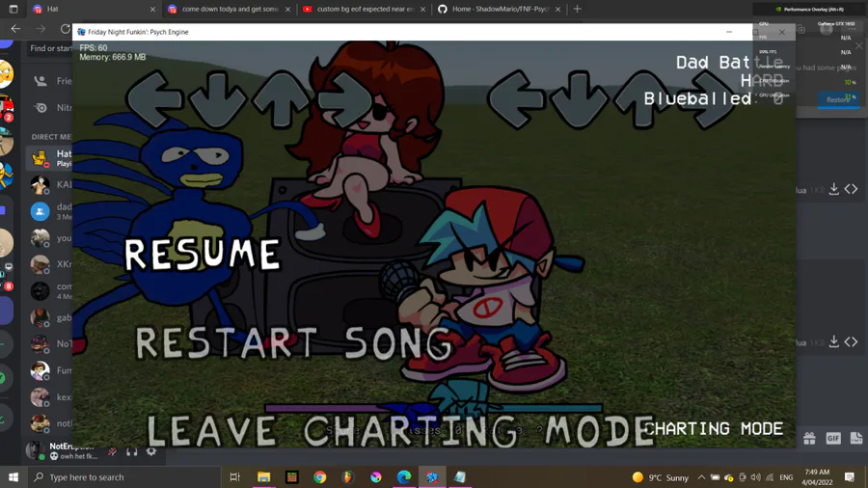868x488 pixels.
Task: Click Discord 'Find or start' search field
Action: coord(51,48)
